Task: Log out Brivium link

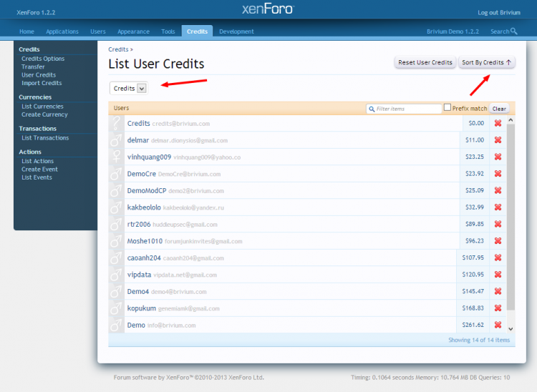Action: click(x=499, y=13)
